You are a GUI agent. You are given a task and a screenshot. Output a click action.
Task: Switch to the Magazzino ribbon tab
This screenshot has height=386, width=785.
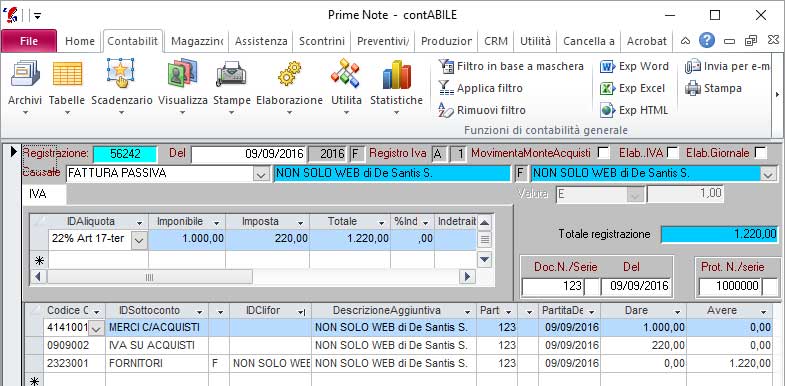[197, 41]
